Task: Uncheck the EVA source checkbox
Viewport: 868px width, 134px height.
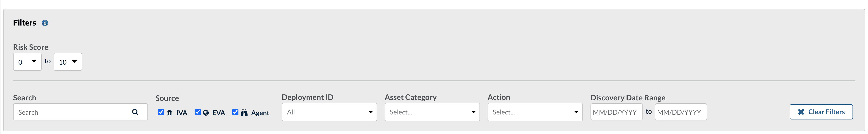Action: [198, 112]
